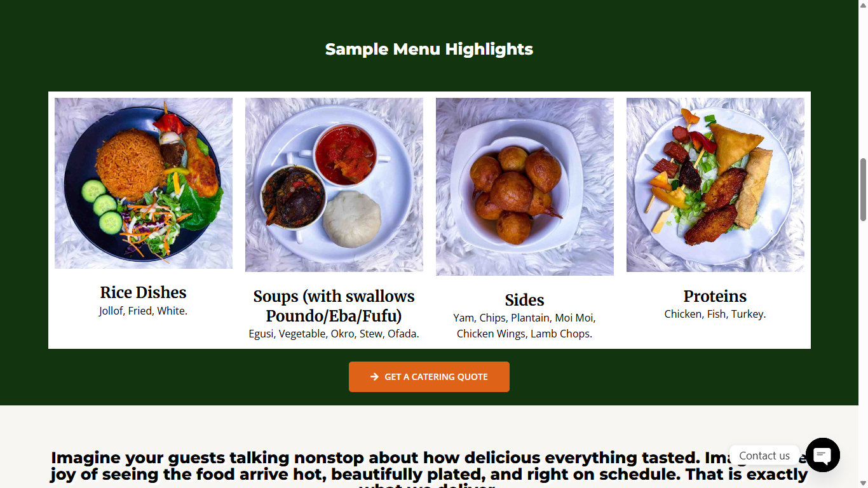The image size is (868, 488).
Task: Click the Sample Menu Highlights title
Action: pyautogui.click(x=429, y=50)
